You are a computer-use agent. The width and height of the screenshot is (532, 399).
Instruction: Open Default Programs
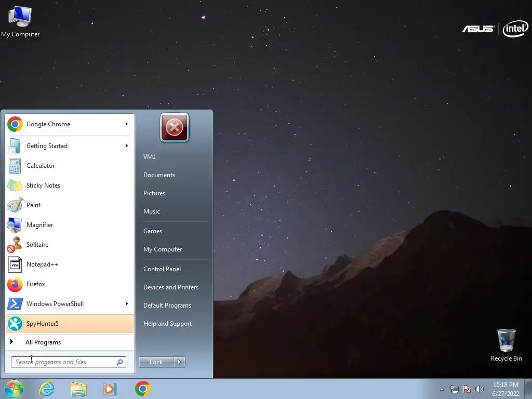[167, 305]
